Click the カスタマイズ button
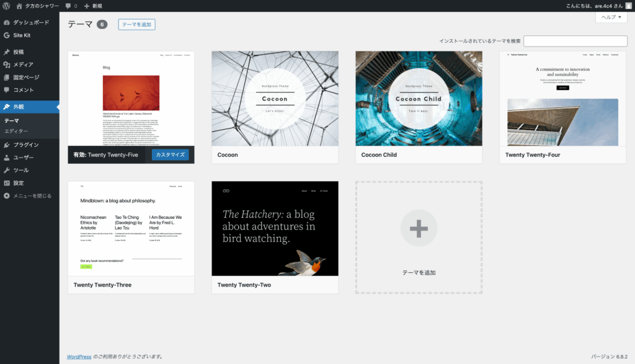The width and height of the screenshot is (635, 364). (170, 154)
